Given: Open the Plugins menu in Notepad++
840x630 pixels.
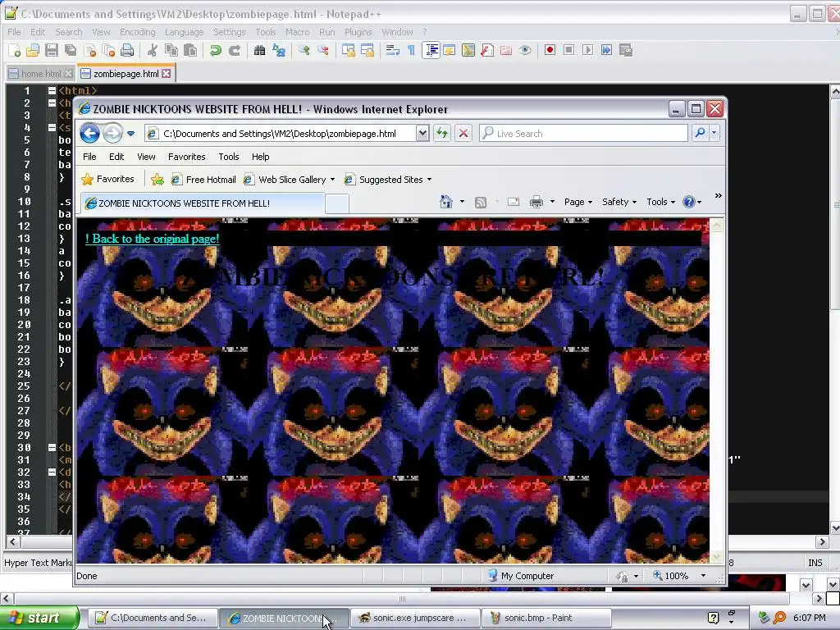Looking at the screenshot, I should [x=358, y=32].
